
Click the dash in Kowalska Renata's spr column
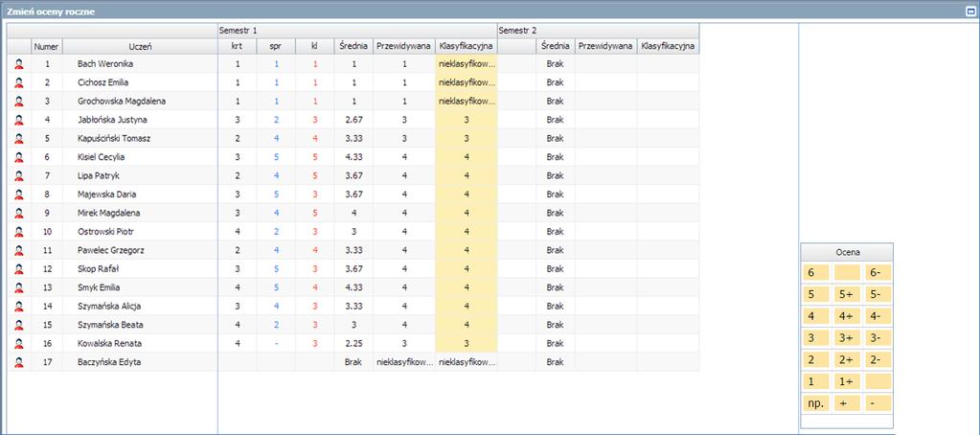coord(276,343)
